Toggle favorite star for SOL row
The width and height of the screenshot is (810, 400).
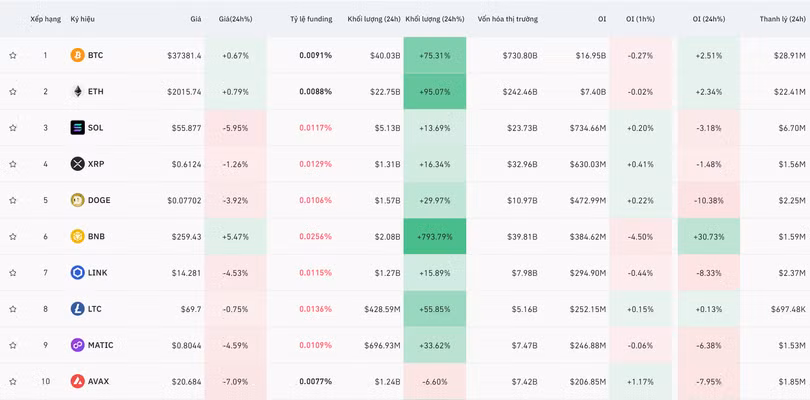pyautogui.click(x=13, y=128)
